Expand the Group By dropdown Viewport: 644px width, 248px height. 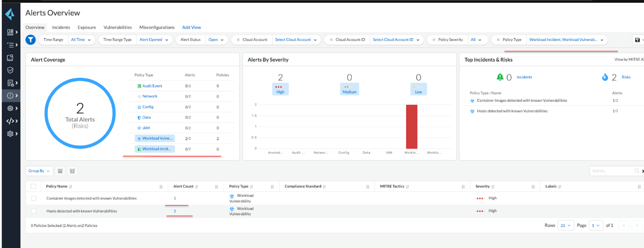39,171
